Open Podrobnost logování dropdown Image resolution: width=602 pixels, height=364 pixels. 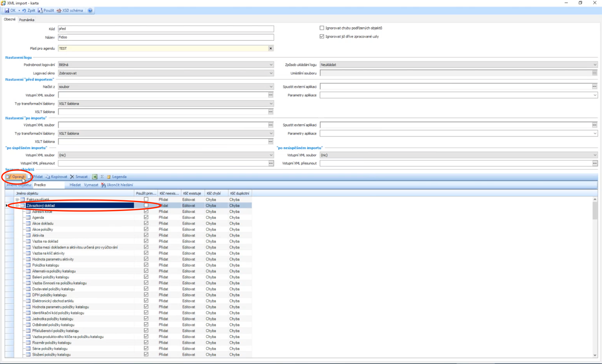point(271,65)
